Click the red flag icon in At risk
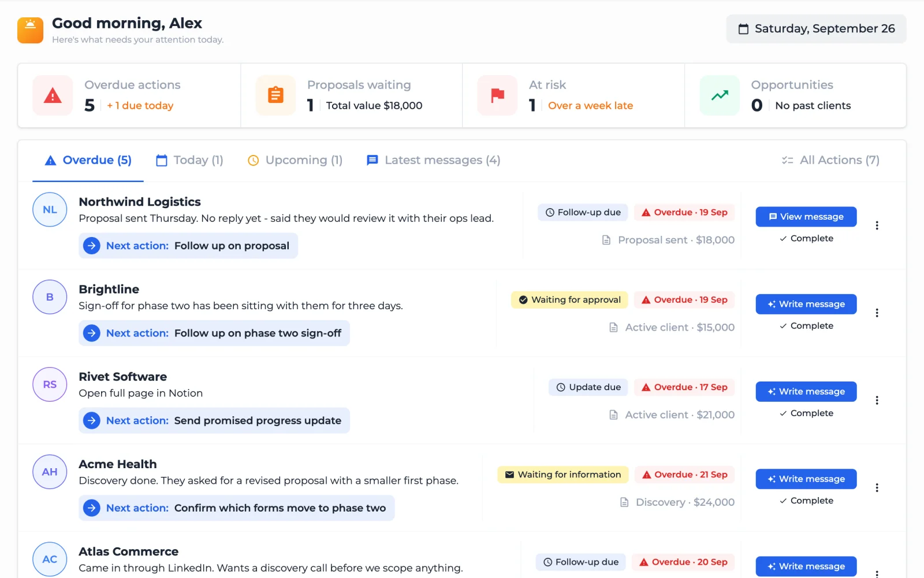The height and width of the screenshot is (578, 924). pos(497,95)
